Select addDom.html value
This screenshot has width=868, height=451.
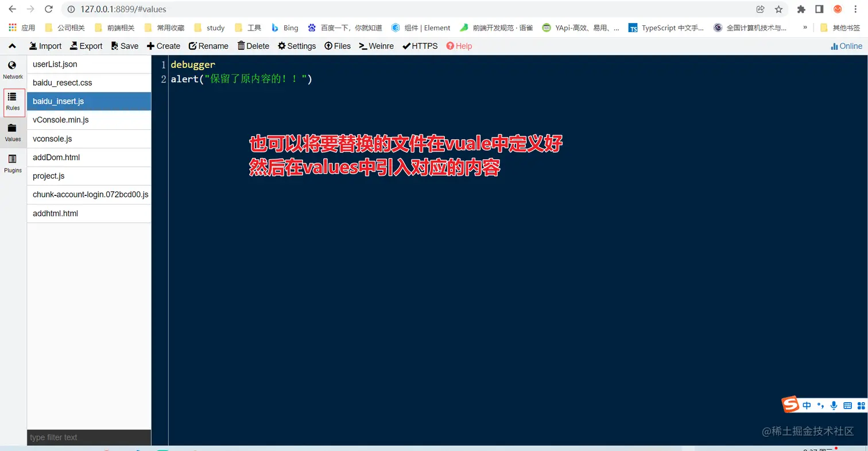pos(89,157)
